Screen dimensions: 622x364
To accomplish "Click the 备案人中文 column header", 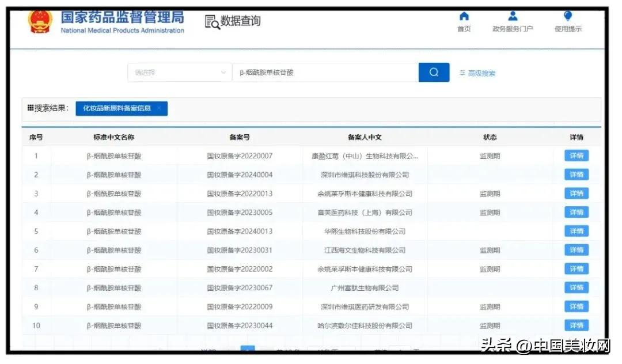I will click(x=365, y=137).
